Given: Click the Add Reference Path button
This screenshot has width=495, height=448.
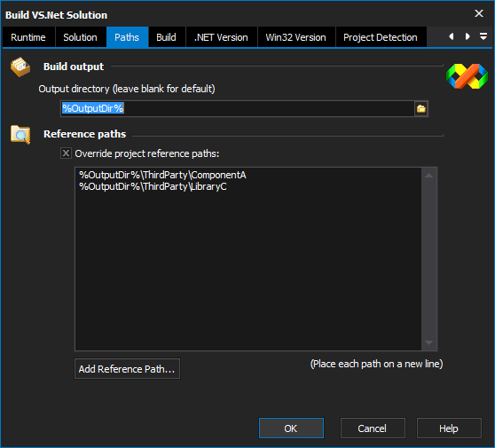Looking at the screenshot, I should click(x=127, y=369).
